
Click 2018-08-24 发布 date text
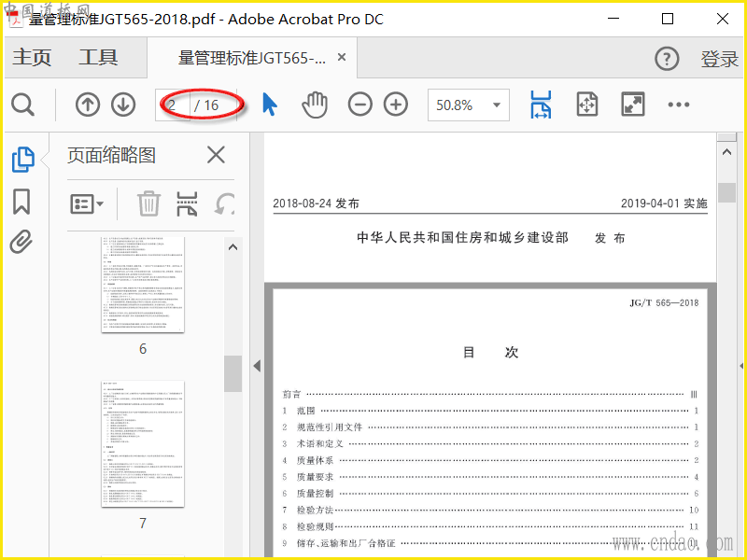[x=316, y=203]
